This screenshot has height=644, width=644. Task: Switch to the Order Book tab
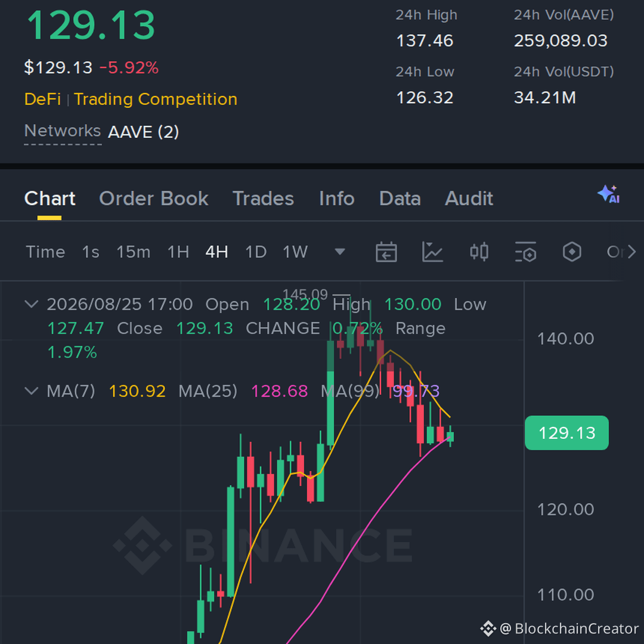point(154,199)
